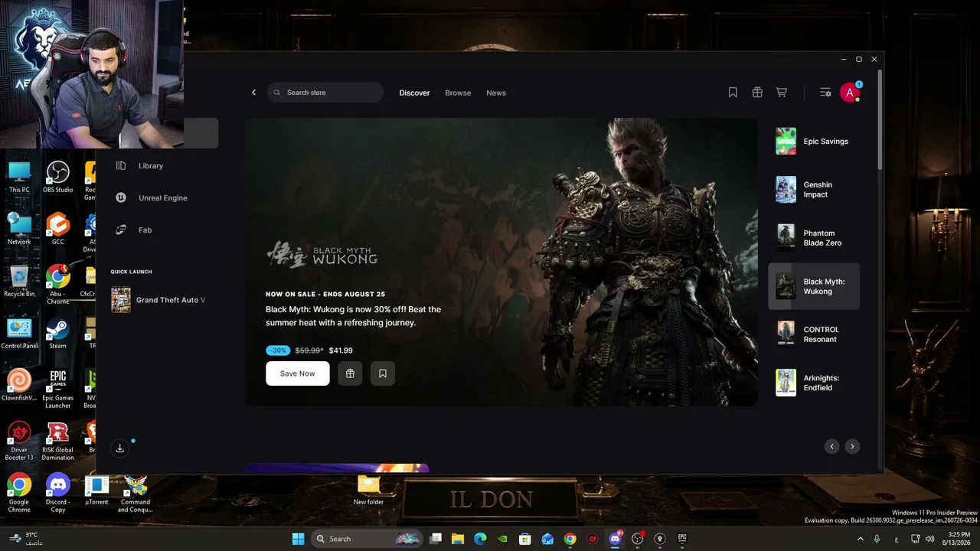The width and height of the screenshot is (980, 551).
Task: Select the Driver Booster 13 desktop icon
Action: point(19,440)
